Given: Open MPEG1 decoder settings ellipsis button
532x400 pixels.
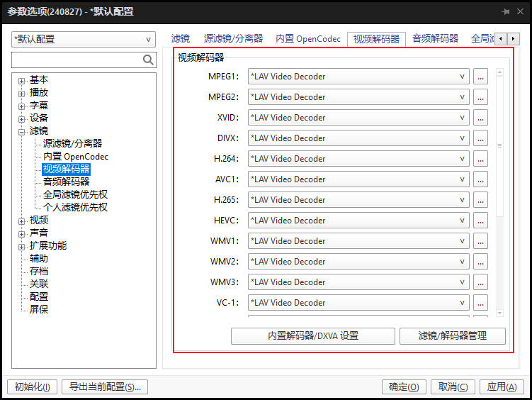Looking at the screenshot, I should pyautogui.click(x=480, y=77).
